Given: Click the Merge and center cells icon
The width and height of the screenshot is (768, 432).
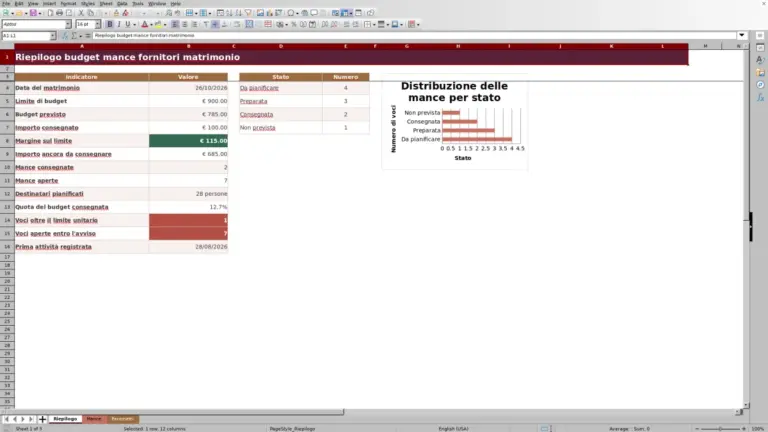Looking at the screenshot, I should [249, 24].
